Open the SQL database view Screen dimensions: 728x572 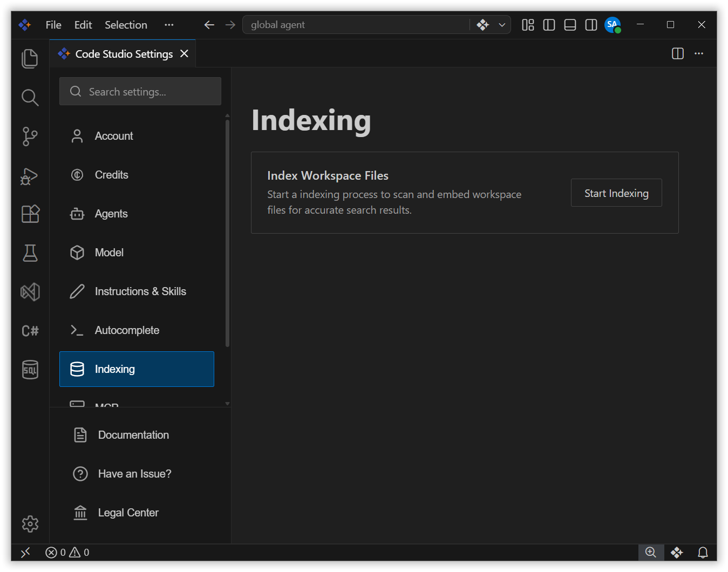(x=30, y=370)
